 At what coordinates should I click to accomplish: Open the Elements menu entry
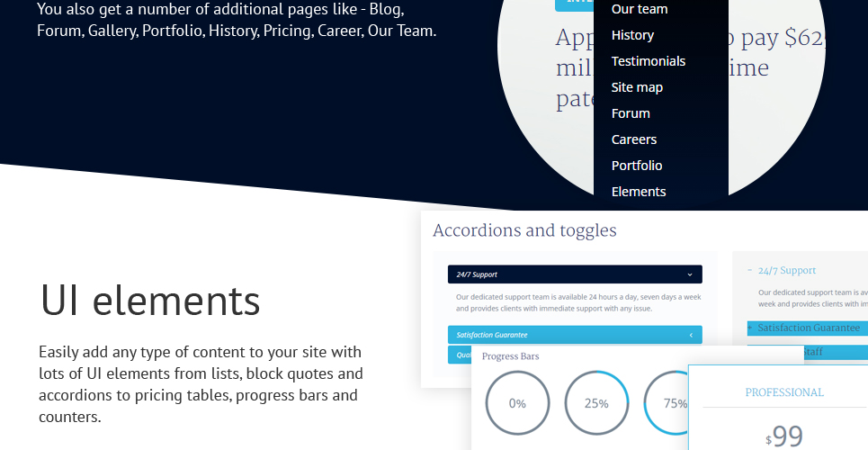pyautogui.click(x=639, y=191)
